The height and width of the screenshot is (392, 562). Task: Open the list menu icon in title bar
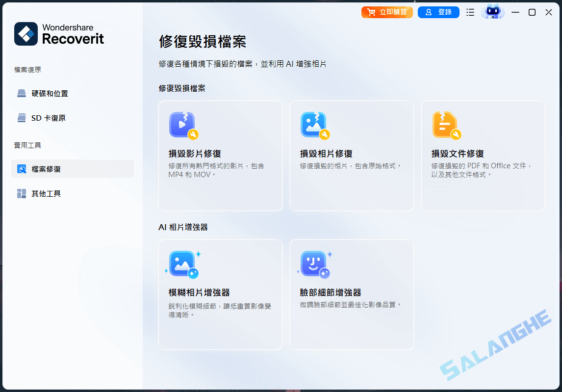coord(470,12)
